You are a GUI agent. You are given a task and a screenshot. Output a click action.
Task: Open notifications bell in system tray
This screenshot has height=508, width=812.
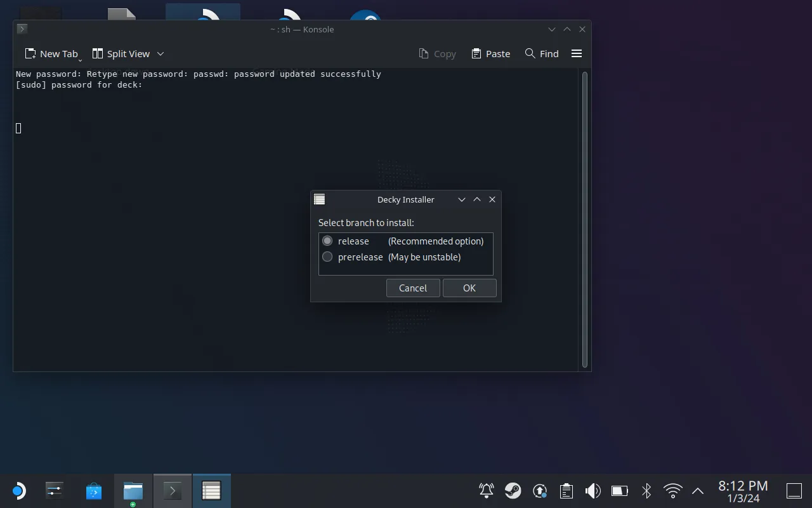pyautogui.click(x=487, y=491)
